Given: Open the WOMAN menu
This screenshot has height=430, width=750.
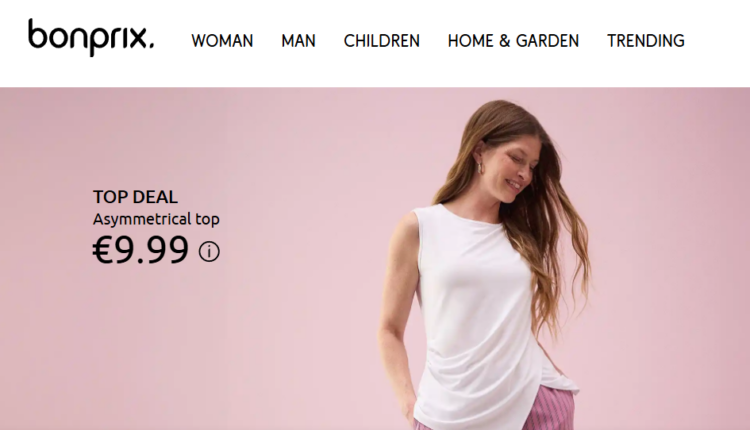Looking at the screenshot, I should (x=222, y=41).
